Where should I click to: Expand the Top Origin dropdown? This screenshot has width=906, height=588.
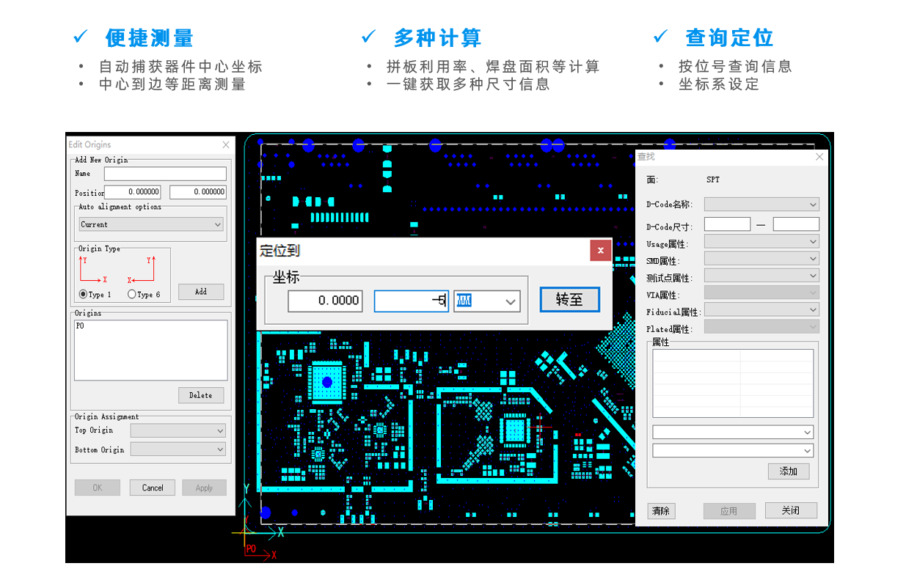(x=178, y=430)
